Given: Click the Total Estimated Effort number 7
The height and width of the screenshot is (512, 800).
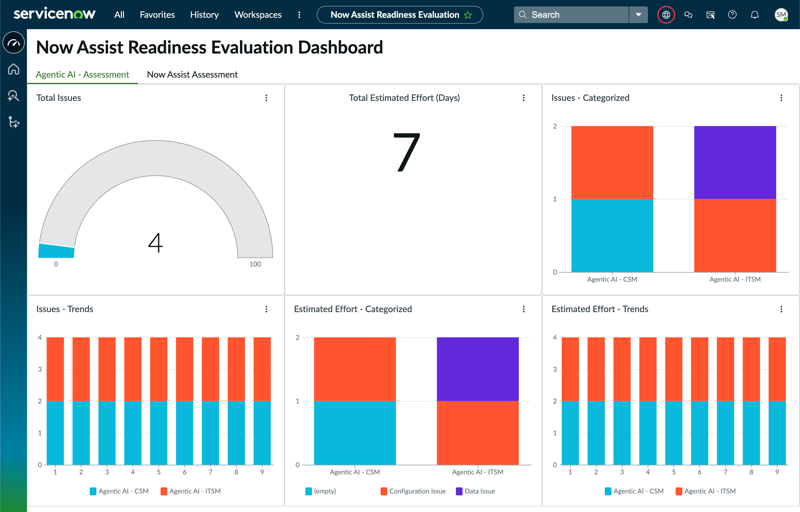Looking at the screenshot, I should coord(407,152).
